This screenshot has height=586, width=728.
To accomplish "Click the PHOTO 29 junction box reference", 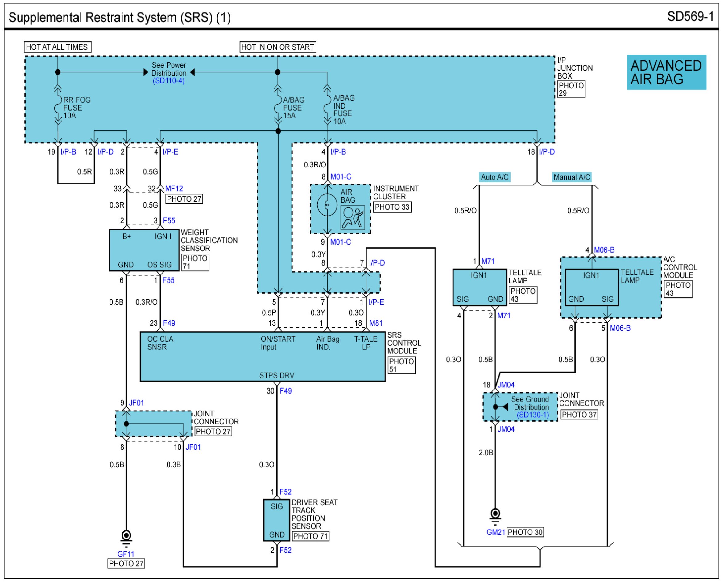I will 572,89.
